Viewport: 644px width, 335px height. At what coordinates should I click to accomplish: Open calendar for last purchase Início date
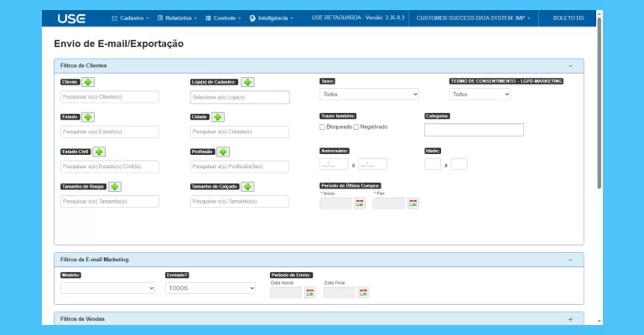pos(360,203)
